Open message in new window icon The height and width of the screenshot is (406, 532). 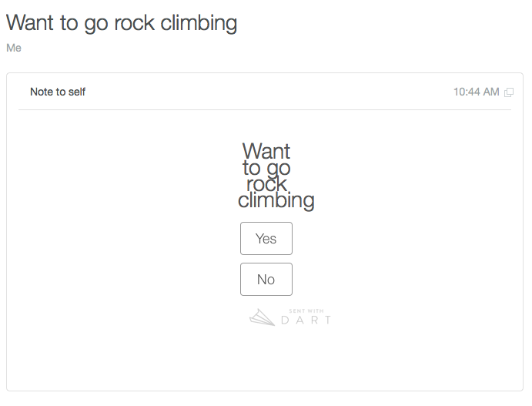point(509,92)
